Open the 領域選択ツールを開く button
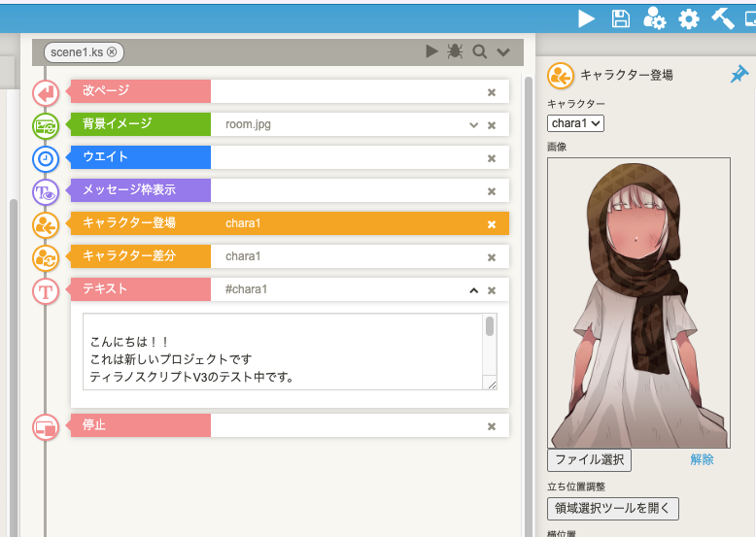 pyautogui.click(x=612, y=509)
